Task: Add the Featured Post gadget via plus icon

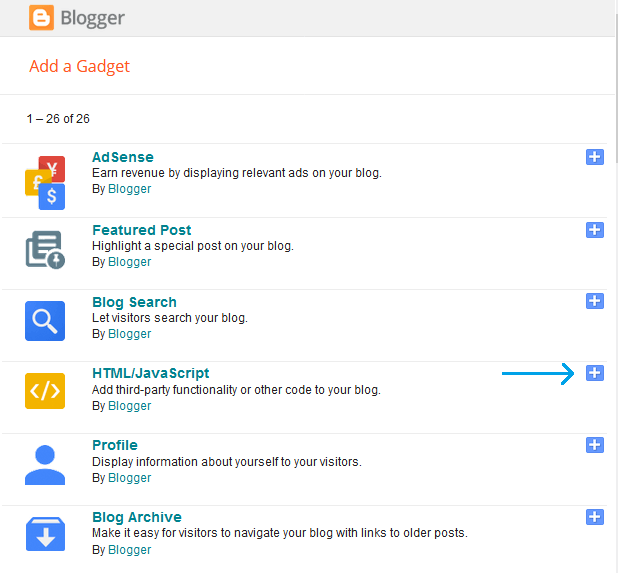Action: click(x=595, y=230)
